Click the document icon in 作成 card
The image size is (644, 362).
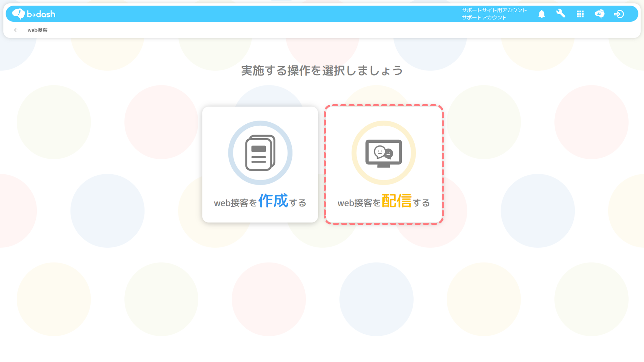[x=260, y=153]
